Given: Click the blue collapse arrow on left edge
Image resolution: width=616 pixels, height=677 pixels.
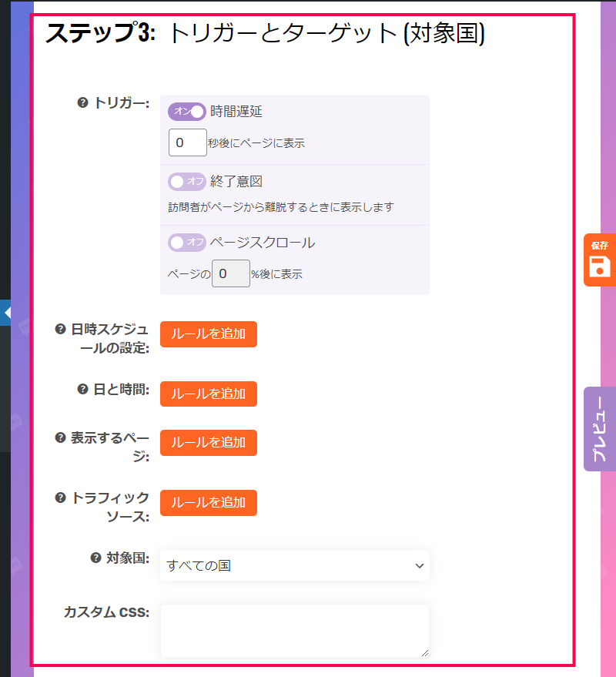Looking at the screenshot, I should tap(5, 313).
